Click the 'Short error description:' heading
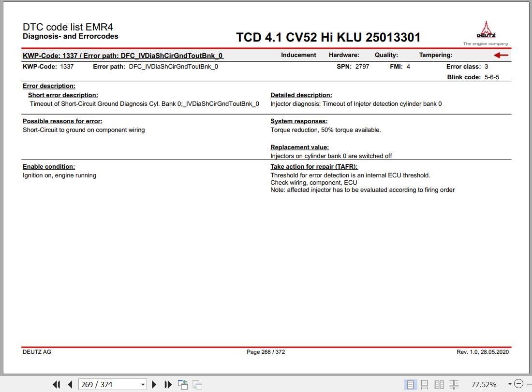The width and height of the screenshot is (532, 392). point(63,95)
